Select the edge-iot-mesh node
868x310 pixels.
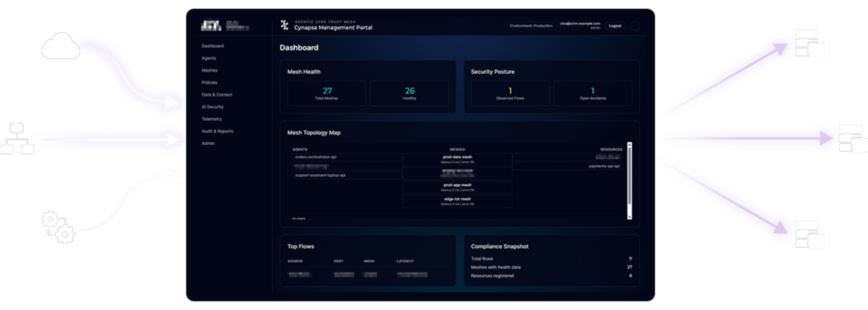457,201
